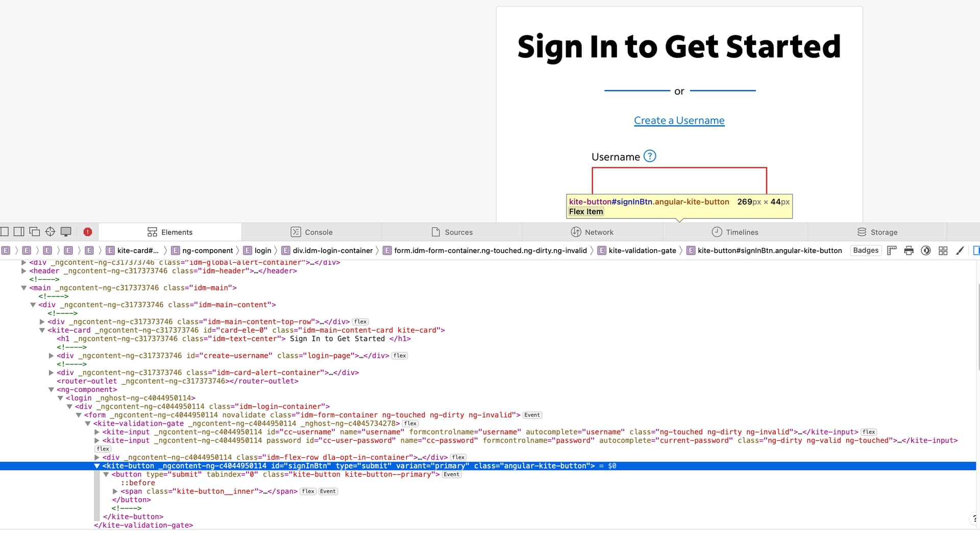The width and height of the screenshot is (980, 542).
Task: Open the device settings monitor icon
Action: coord(66,232)
